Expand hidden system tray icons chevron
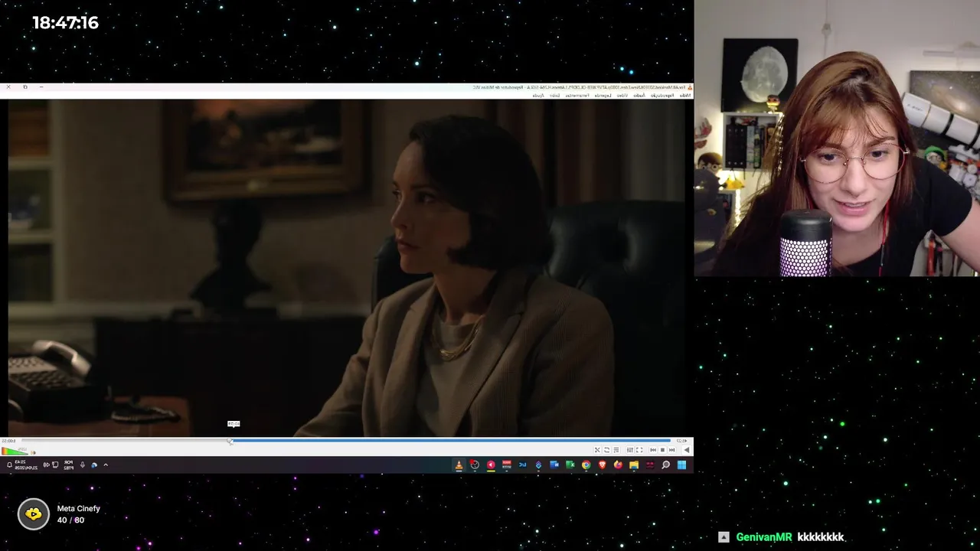Viewport: 980px width, 551px height. (x=106, y=465)
